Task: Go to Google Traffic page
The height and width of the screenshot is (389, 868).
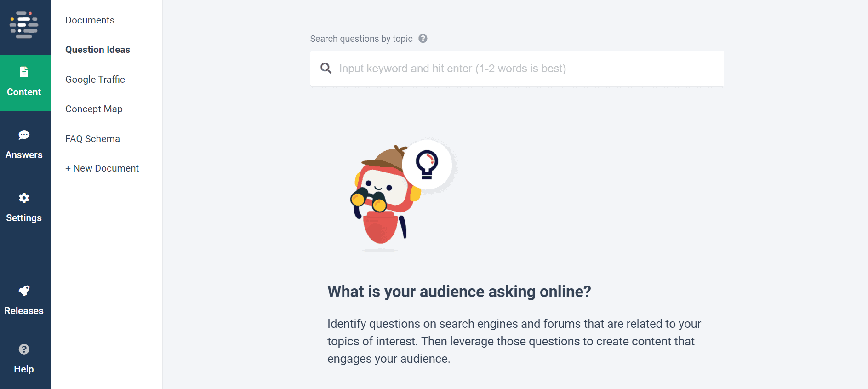Action: 95,80
